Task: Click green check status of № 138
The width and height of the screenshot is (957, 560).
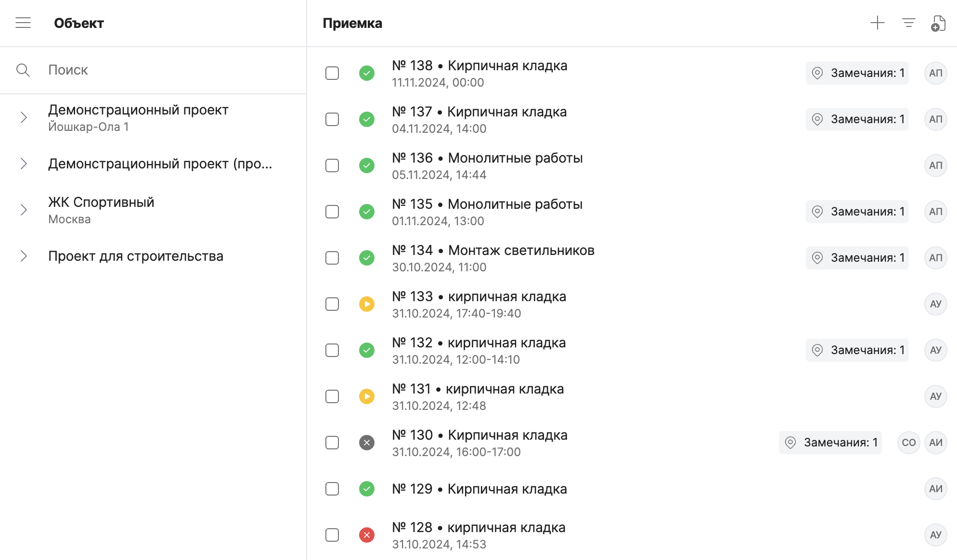Action: click(367, 73)
